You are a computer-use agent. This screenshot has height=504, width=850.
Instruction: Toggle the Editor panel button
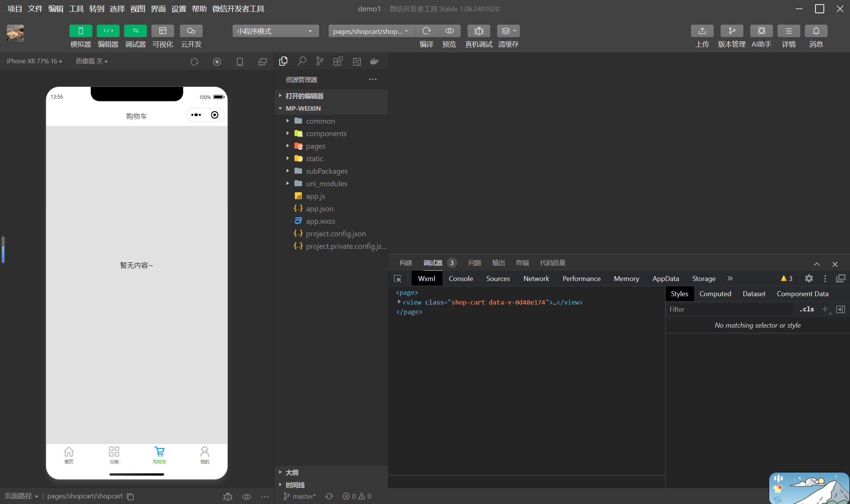[108, 31]
